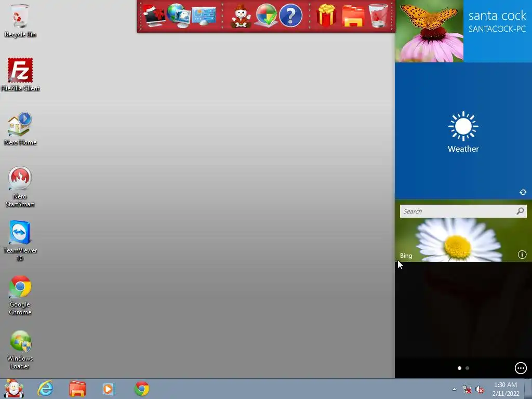Open the red folder icon in dock

[353, 16]
